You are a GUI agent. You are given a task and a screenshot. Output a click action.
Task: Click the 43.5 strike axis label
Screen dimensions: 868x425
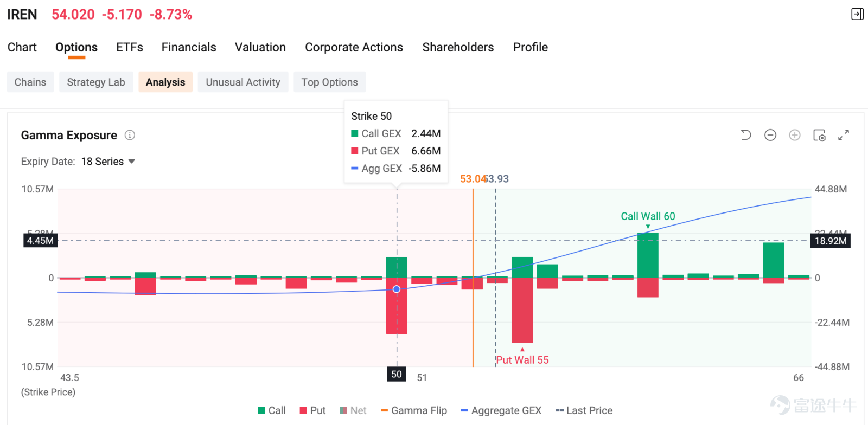[69, 378]
